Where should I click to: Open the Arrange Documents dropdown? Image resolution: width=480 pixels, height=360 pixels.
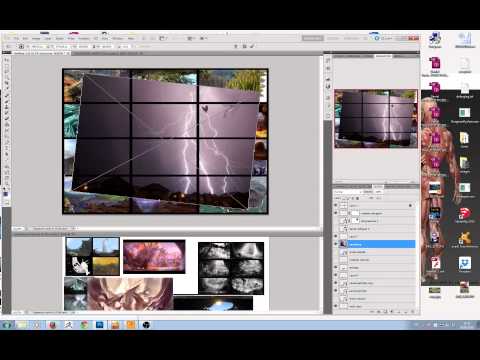pos(190,38)
